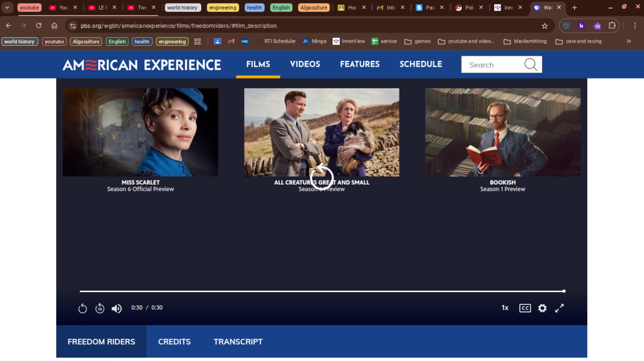
Task: Expand the English tab group
Action: pyautogui.click(x=281, y=8)
